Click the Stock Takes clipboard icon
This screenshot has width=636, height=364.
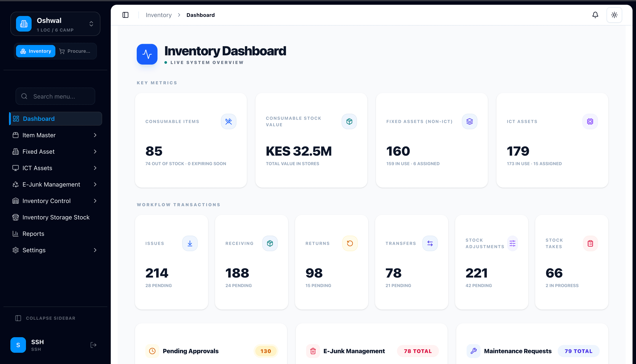coord(590,243)
